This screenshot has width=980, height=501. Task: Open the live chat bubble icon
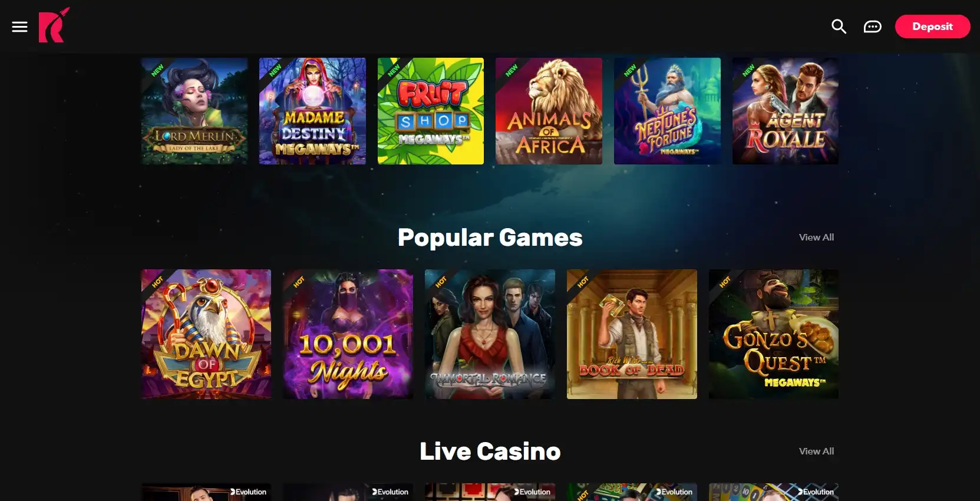pos(872,27)
